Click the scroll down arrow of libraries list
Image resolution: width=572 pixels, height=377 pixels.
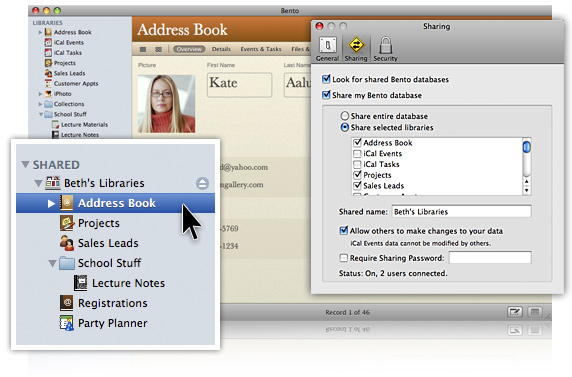click(x=526, y=190)
